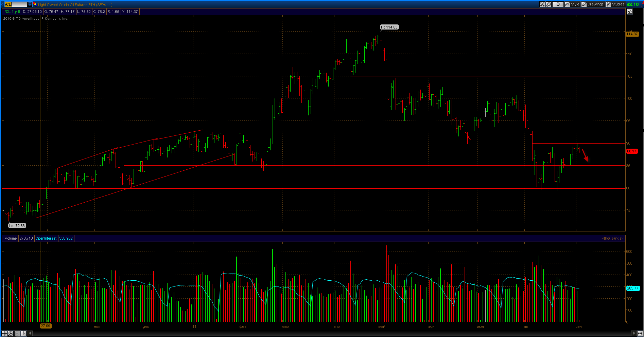
Task: Open chart settings wrench icon
Action: [x=549, y=4]
